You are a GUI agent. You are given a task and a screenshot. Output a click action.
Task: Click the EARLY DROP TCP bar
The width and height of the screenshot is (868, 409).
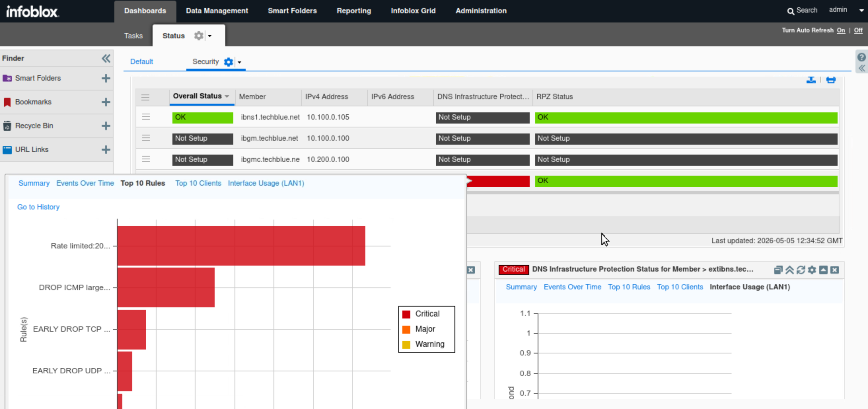click(132, 329)
